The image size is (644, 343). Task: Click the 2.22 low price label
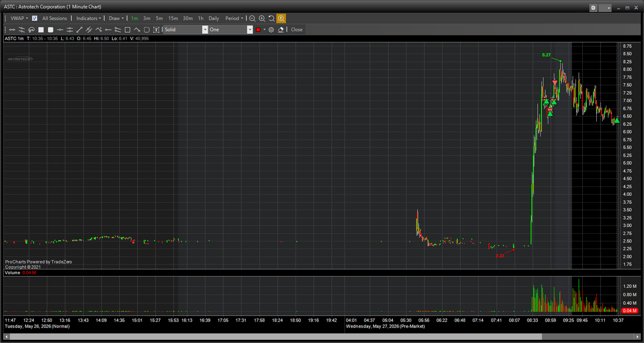pyautogui.click(x=500, y=256)
